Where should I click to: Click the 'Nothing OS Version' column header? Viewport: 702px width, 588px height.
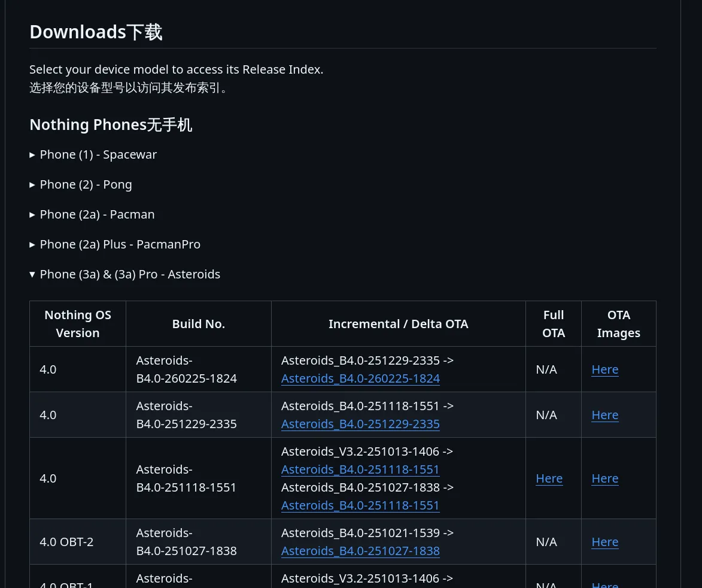(x=78, y=324)
